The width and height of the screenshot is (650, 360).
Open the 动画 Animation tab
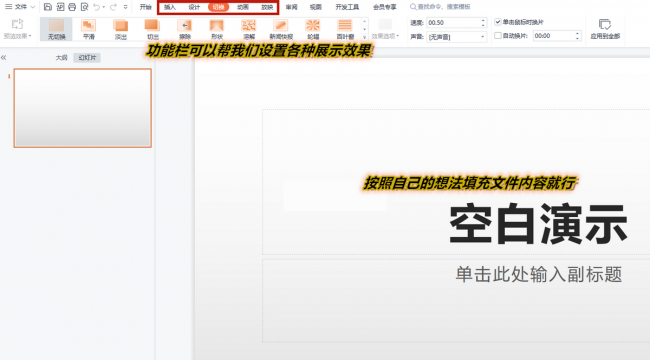click(x=243, y=7)
